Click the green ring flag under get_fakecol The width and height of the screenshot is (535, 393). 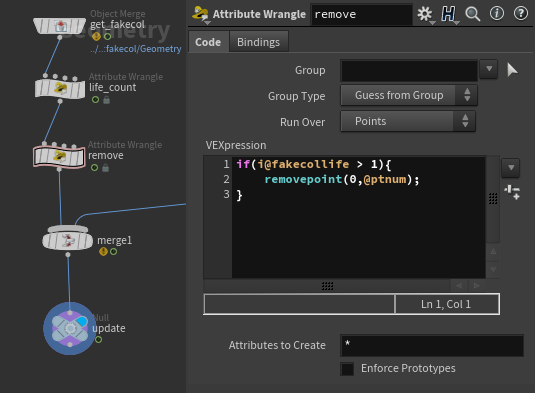tap(107, 37)
